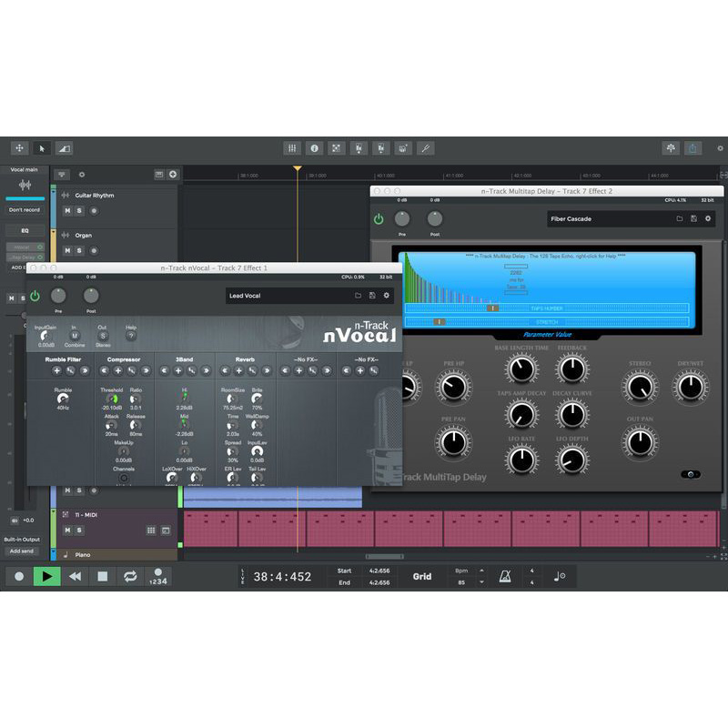This screenshot has height=728, width=728.
Task: Open the EQ button in channel strip
Action: tap(25, 230)
